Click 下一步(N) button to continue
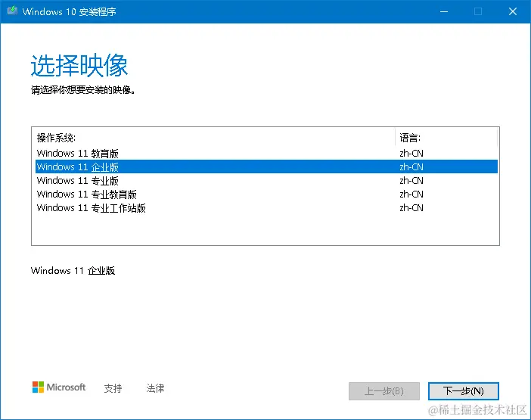531x420 pixels. coord(463,391)
